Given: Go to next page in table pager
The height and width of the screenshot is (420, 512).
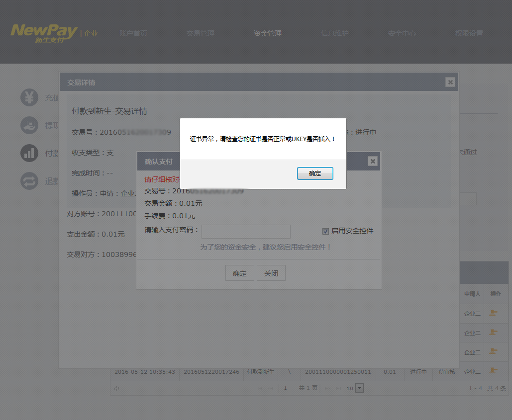Looking at the screenshot, I should [x=328, y=388].
